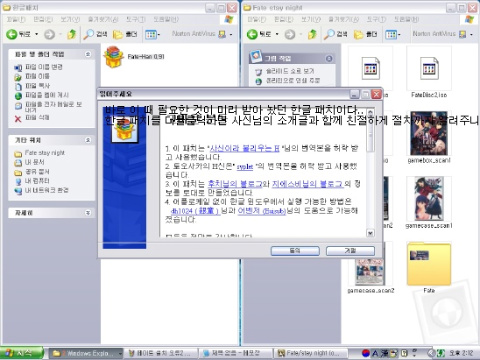The height and width of the screenshot is (360, 480).
Task: Open Fate stay night under 기타 위치
Action: click(x=45, y=153)
